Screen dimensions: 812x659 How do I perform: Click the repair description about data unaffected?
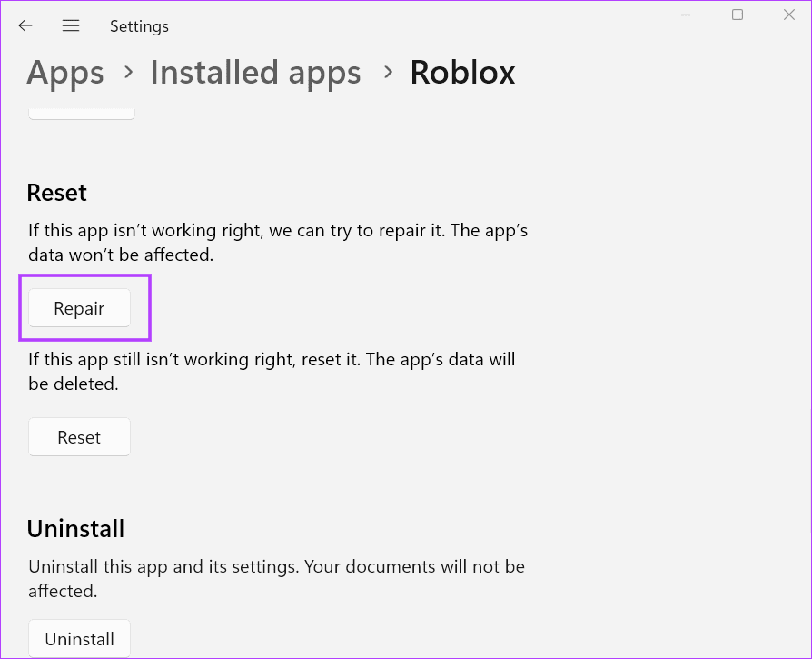[x=277, y=243]
